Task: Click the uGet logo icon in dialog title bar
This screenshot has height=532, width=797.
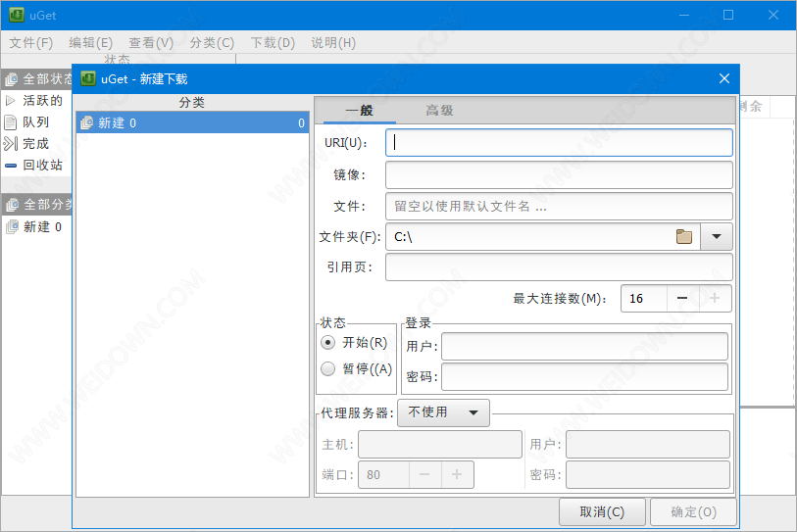Action: [88, 78]
